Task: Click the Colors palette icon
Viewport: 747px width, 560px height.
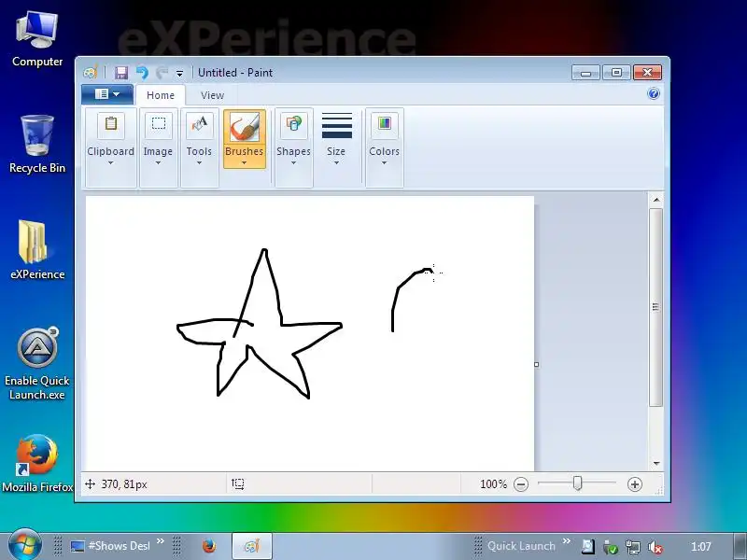Action: (385, 124)
